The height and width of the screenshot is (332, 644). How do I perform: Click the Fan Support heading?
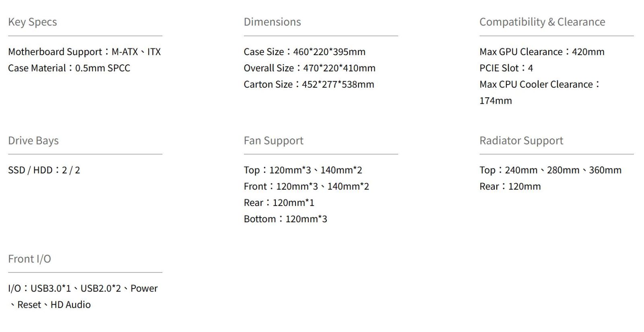click(x=273, y=140)
